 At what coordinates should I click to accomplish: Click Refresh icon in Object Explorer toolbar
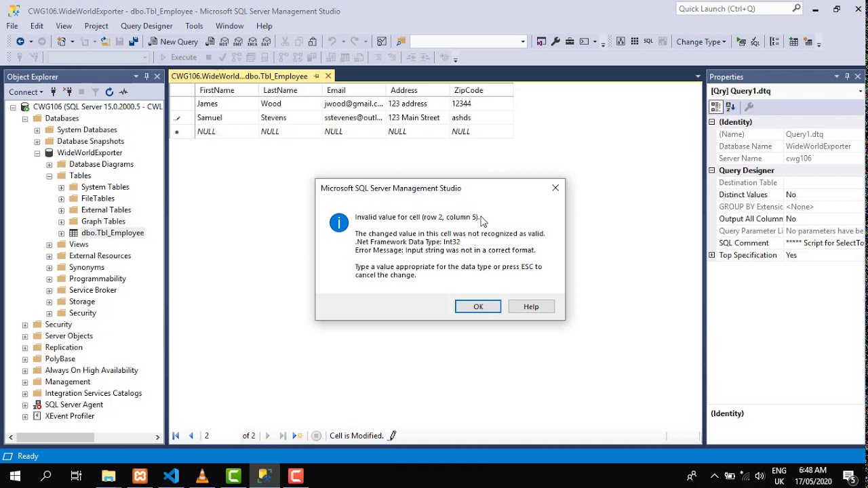[x=109, y=91]
